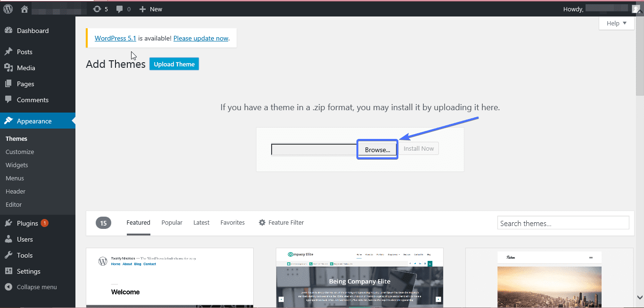Open the theme Editor submenu item
The width and height of the screenshot is (644, 308).
coord(14,204)
